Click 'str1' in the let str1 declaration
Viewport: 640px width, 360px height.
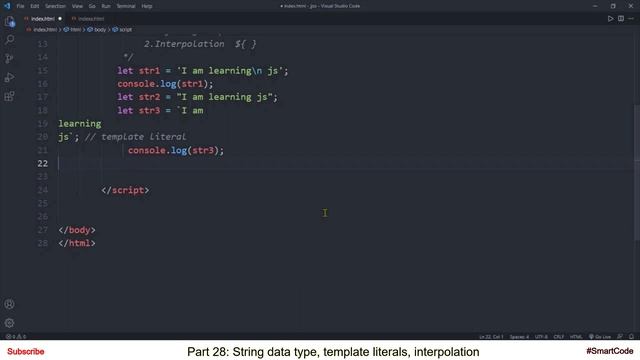(149, 71)
